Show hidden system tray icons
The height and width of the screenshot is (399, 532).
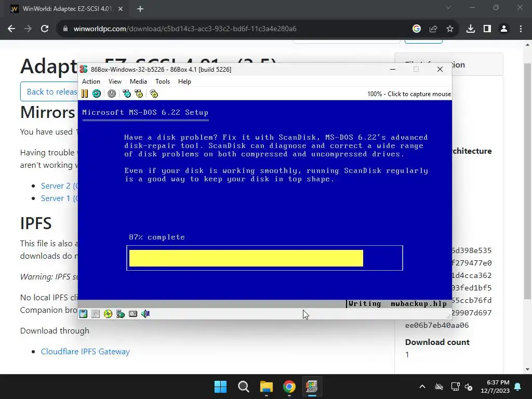tap(422, 387)
